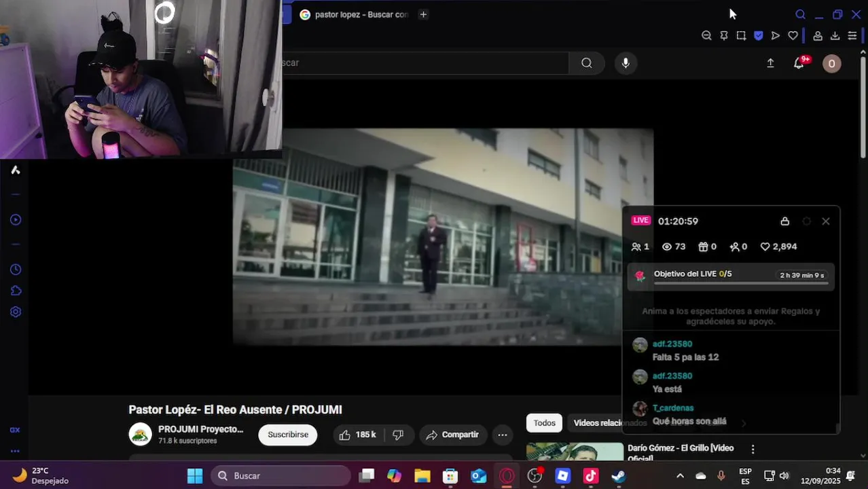Click the likes heart 2,894 counter
Screen dimensions: 868x489
click(778, 247)
